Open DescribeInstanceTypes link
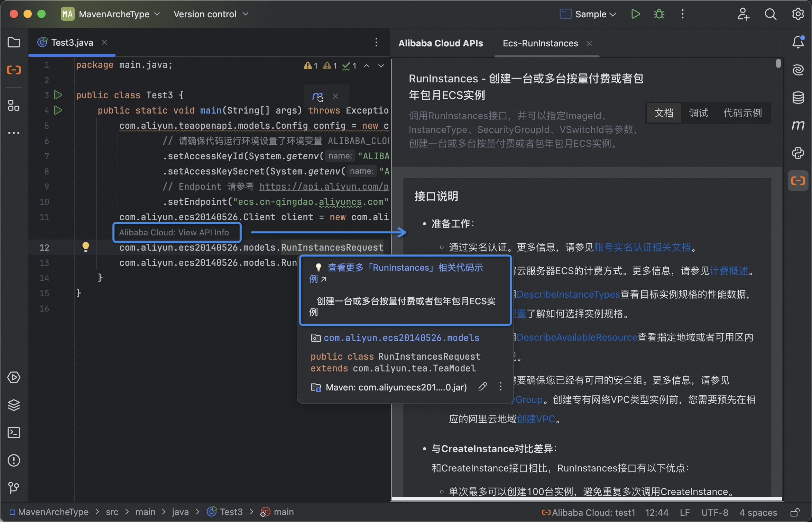 pos(568,294)
